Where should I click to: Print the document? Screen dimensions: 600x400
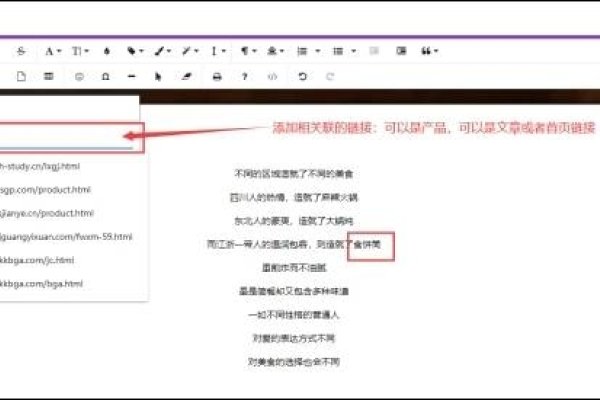click(x=217, y=77)
